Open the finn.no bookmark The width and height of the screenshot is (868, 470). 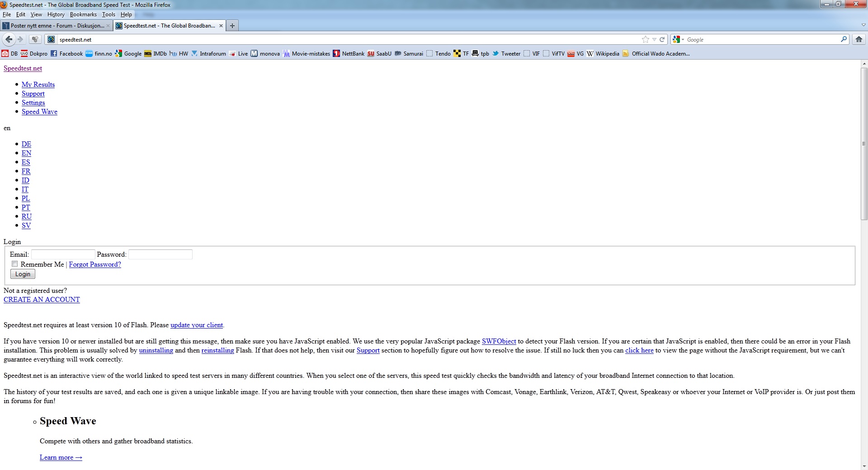(99, 53)
